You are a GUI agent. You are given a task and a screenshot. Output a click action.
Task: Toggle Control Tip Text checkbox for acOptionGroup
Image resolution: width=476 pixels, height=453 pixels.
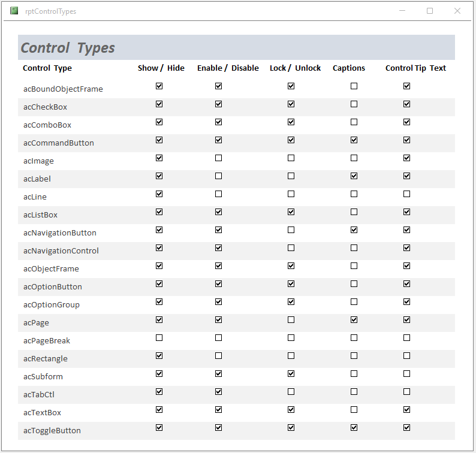(x=406, y=301)
